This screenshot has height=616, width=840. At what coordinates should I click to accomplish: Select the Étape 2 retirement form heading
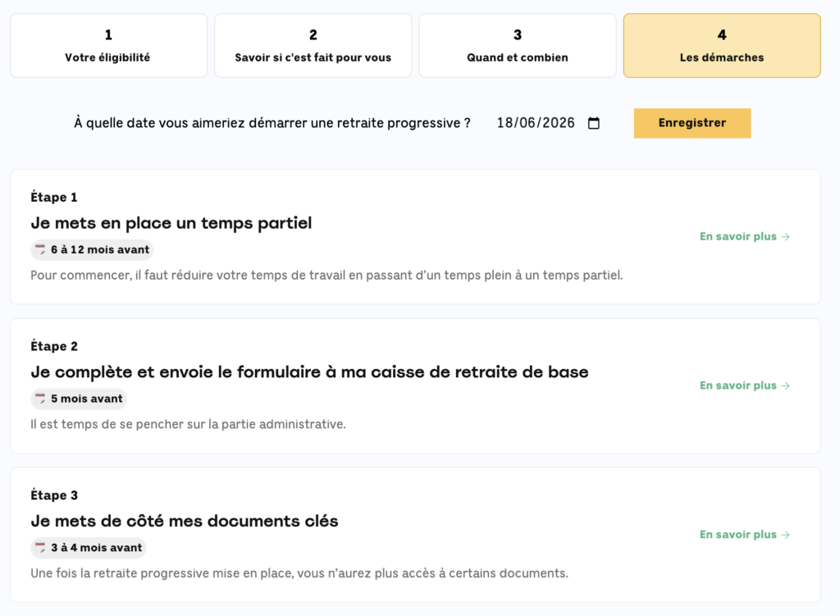click(309, 372)
